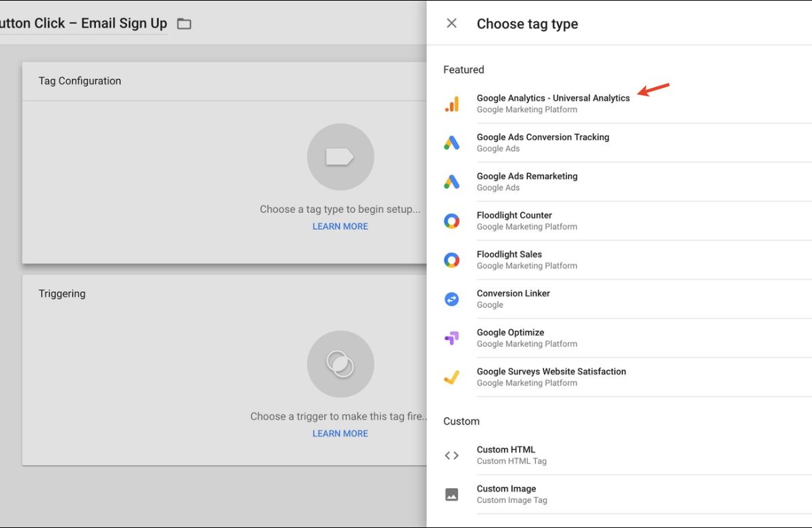The width and height of the screenshot is (812, 528).
Task: Select Google Analytics - Universal Analytics tag type
Action: 553,99
